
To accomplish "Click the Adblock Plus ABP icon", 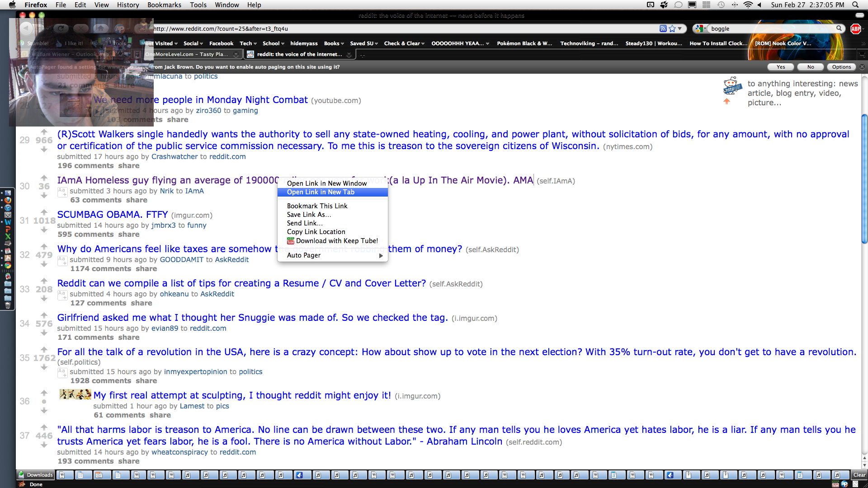I will tap(855, 28).
